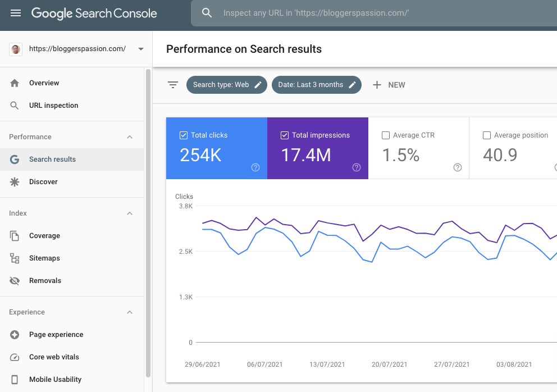Click the 40.9 average position value
Image resolution: width=557 pixels, height=392 pixels.
click(500, 156)
